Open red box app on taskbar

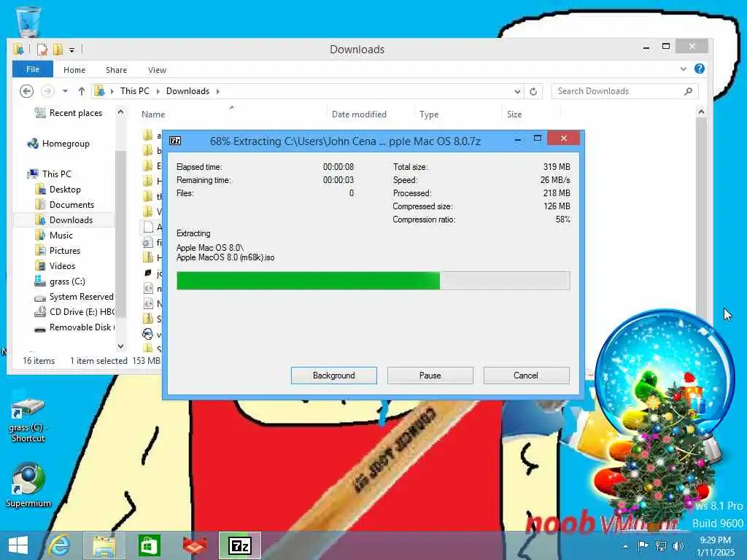(195, 545)
